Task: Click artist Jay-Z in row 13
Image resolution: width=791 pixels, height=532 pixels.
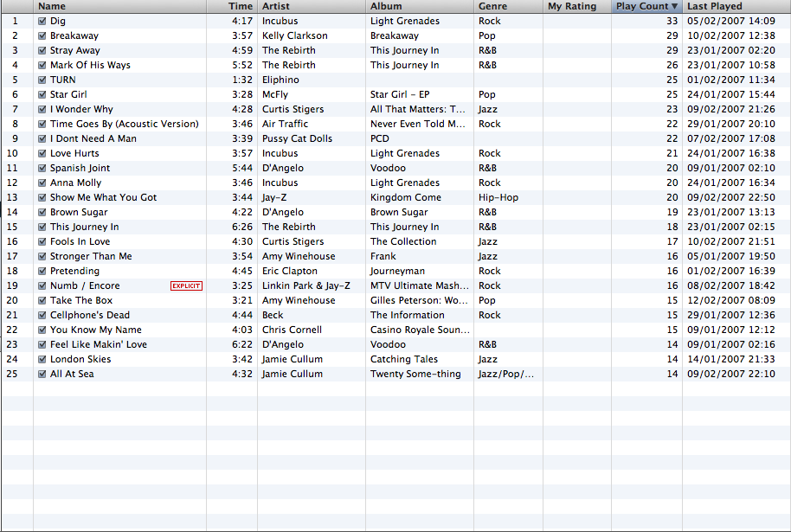Action: 274,197
